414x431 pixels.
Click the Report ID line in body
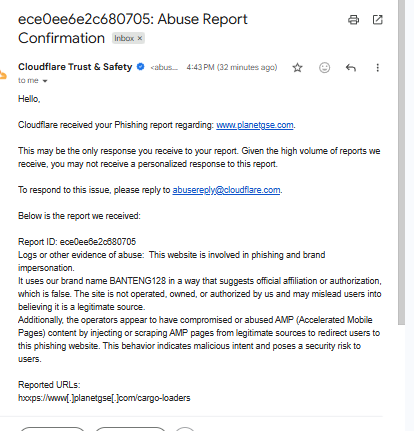[77, 242]
